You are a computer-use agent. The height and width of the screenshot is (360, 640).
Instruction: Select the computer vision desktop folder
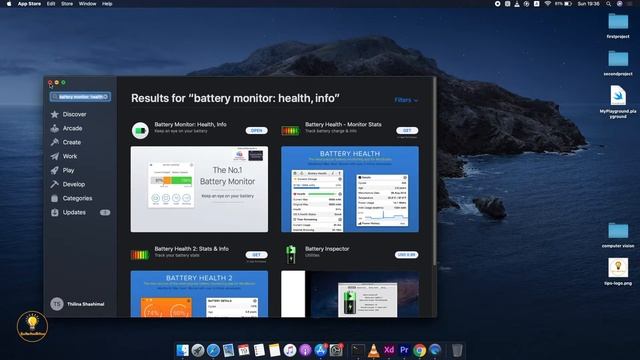[x=618, y=235]
